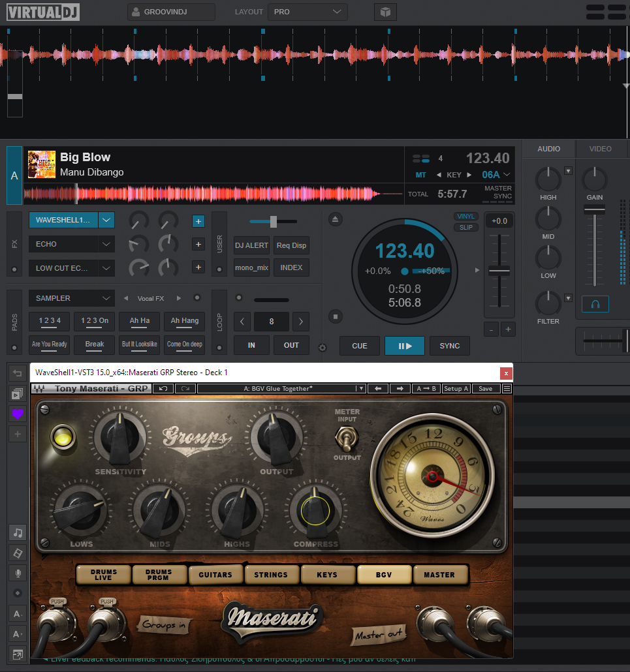The width and height of the screenshot is (630, 672).
Task: Click the pitch fader handle on Deck A
Action: point(499,271)
